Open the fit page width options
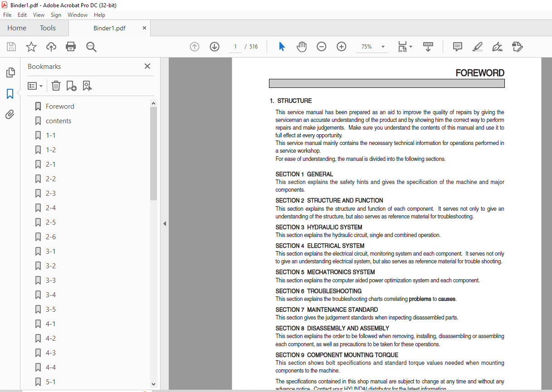Viewport: 552px width, 392px height. 405,47
